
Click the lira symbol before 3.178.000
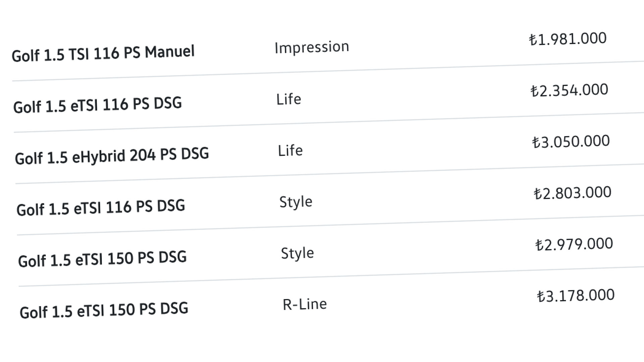click(x=541, y=297)
